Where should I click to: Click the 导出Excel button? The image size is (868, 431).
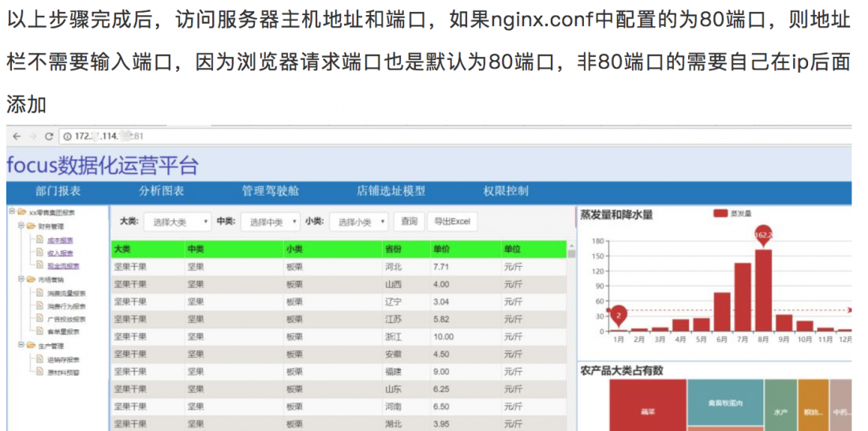click(452, 222)
